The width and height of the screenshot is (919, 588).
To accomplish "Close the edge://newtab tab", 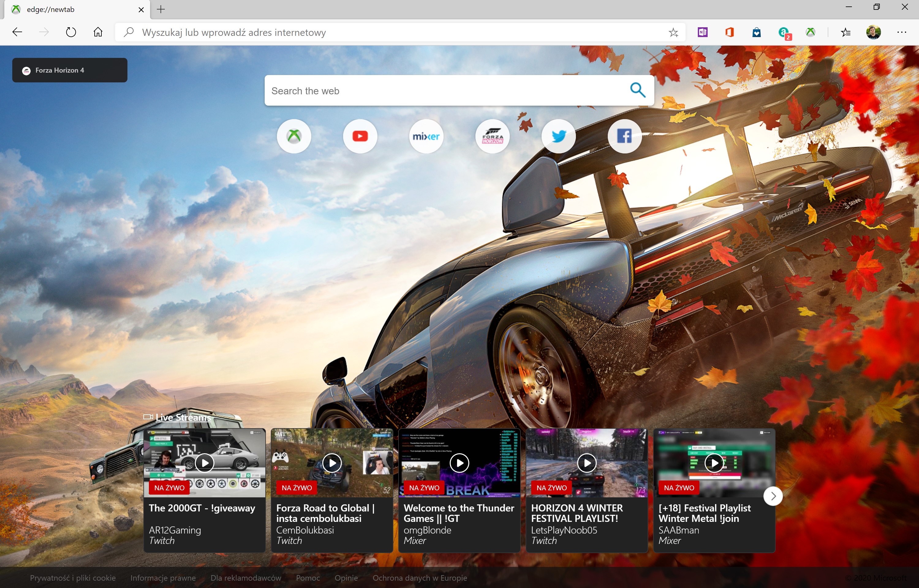I will pyautogui.click(x=141, y=9).
